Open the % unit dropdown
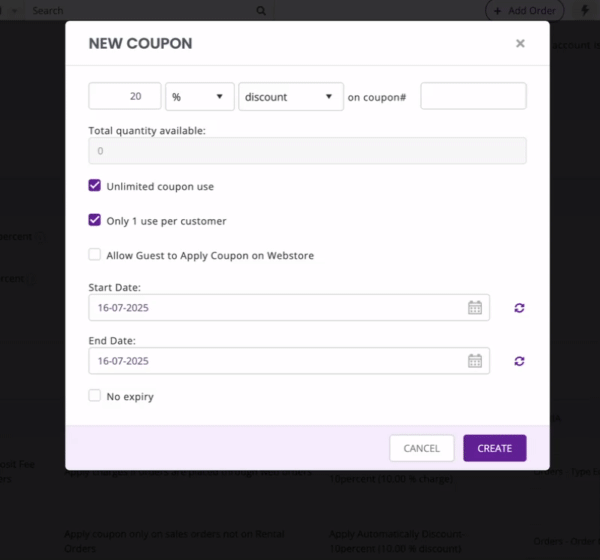600x560 pixels. [x=200, y=96]
